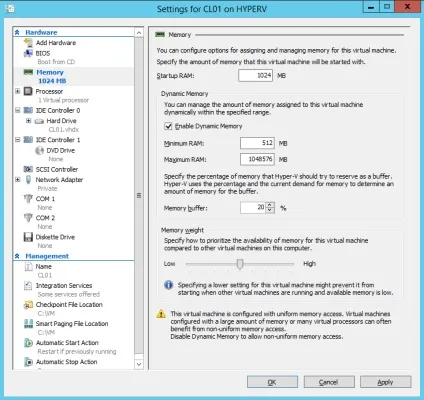
Task: Select Smart Paging File Location setting
Action: pyautogui.click(x=72, y=324)
